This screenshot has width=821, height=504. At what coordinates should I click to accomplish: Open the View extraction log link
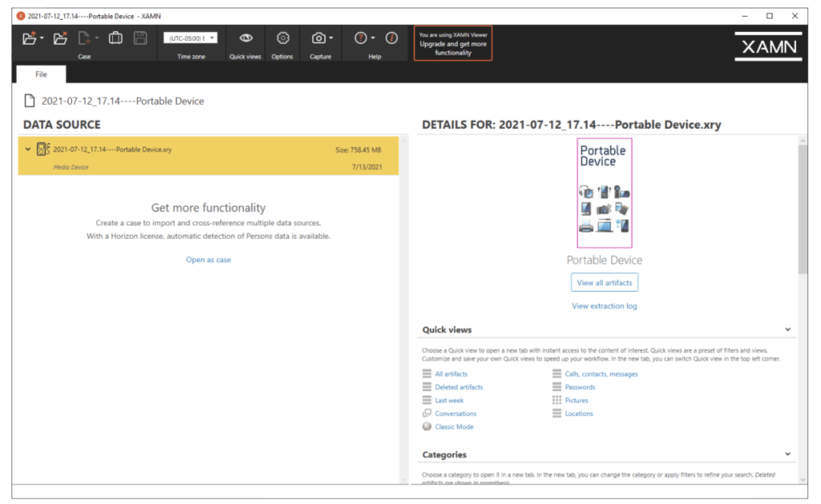pos(605,305)
